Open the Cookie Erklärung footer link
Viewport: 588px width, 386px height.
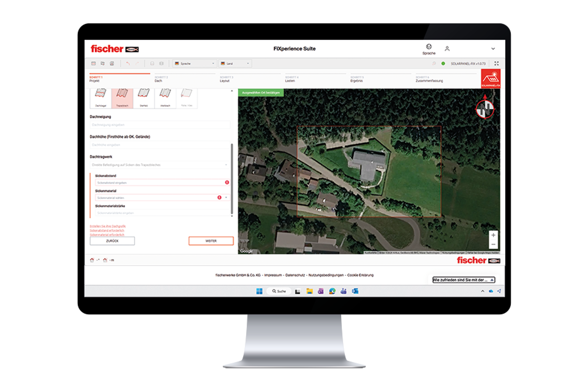tap(360, 275)
